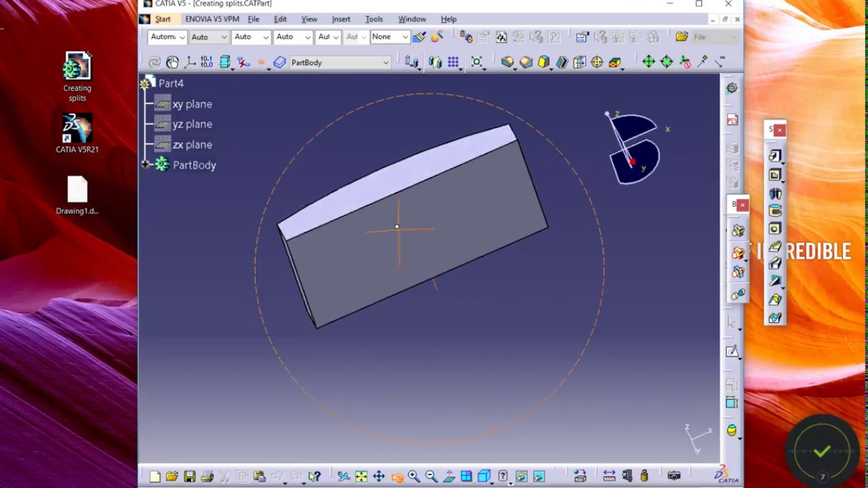Open the Tools menu
Viewport: 868px width, 488px height.
pos(374,19)
